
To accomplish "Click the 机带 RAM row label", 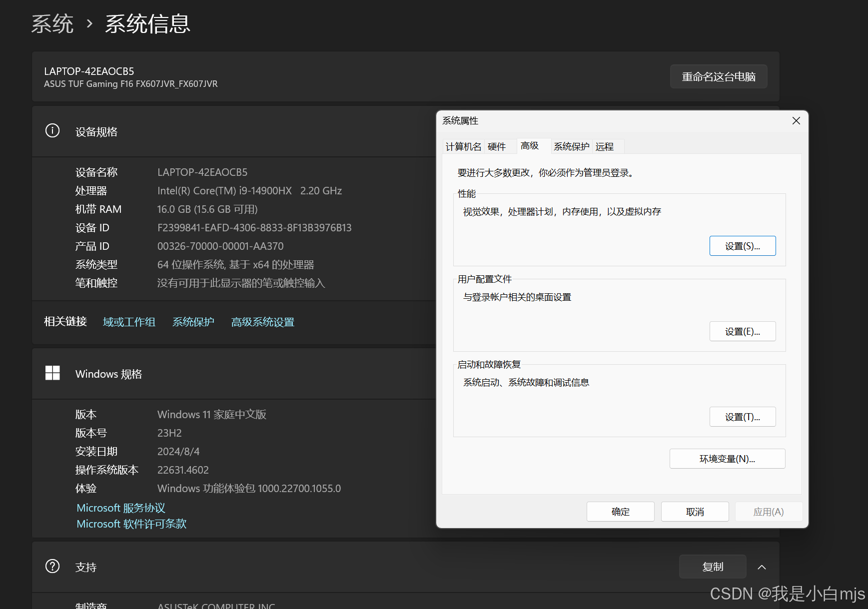I will click(x=98, y=209).
